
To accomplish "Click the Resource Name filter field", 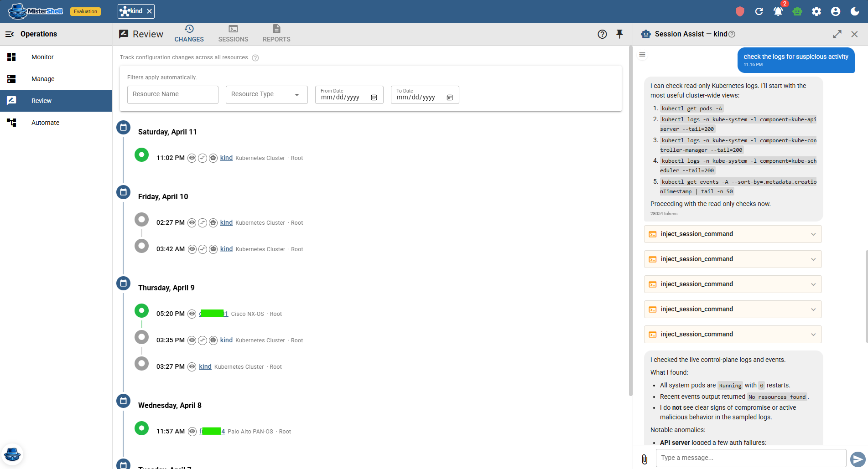I will coord(173,94).
